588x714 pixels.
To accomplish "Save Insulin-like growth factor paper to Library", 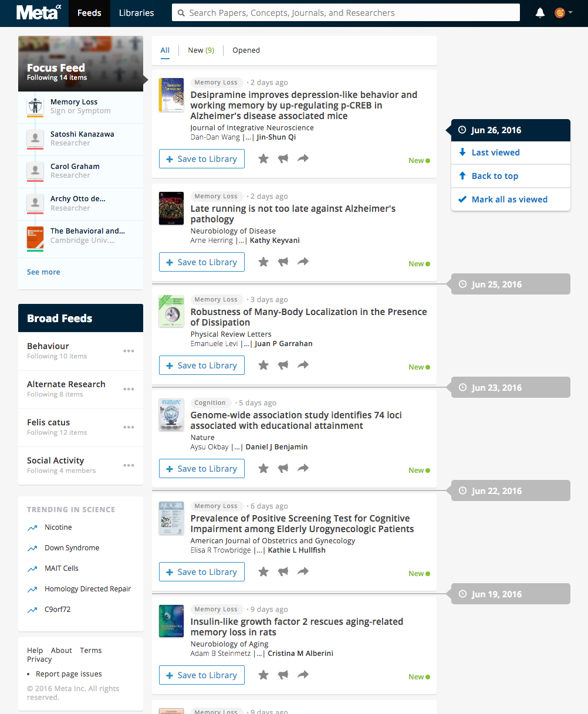I will click(202, 675).
